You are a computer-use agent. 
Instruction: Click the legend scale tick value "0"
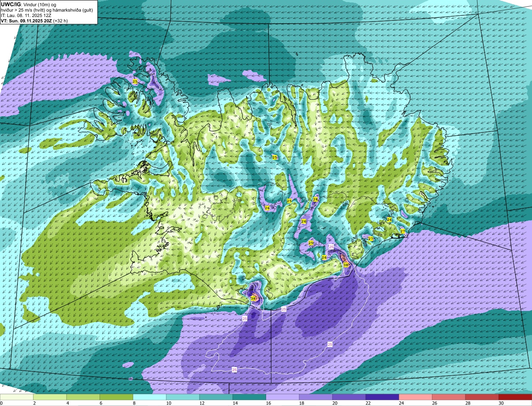coord(1,403)
